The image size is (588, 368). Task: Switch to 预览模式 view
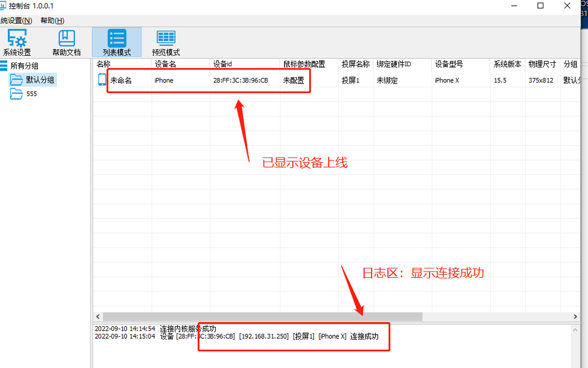[166, 42]
